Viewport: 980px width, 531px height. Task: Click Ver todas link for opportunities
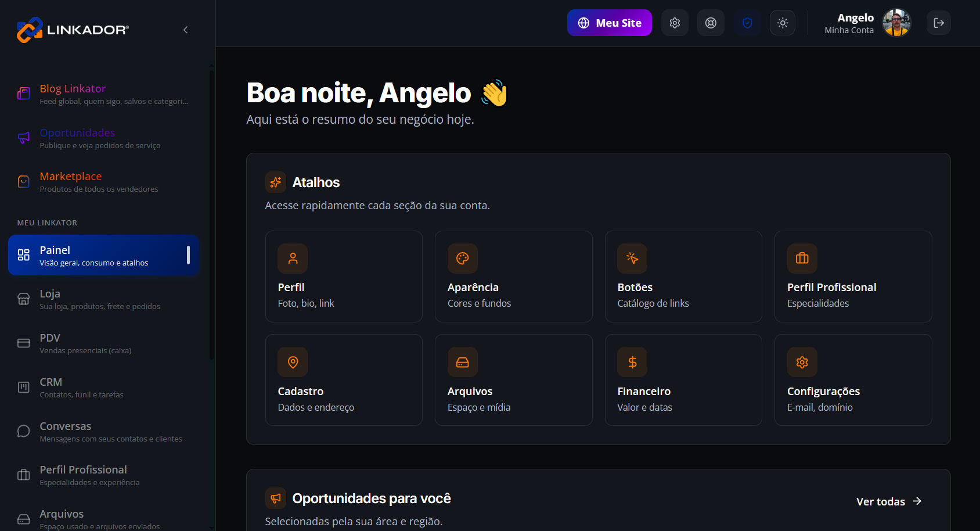(x=889, y=501)
